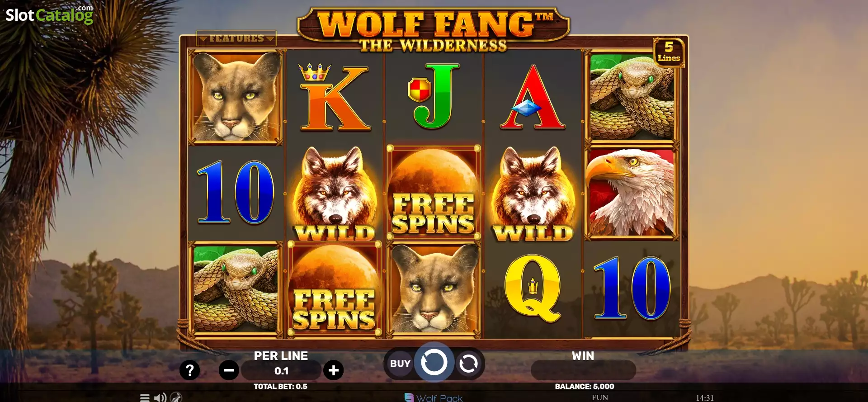The image size is (868, 402).
Task: Toggle the wolf turbo icon in status bar
Action: (176, 397)
